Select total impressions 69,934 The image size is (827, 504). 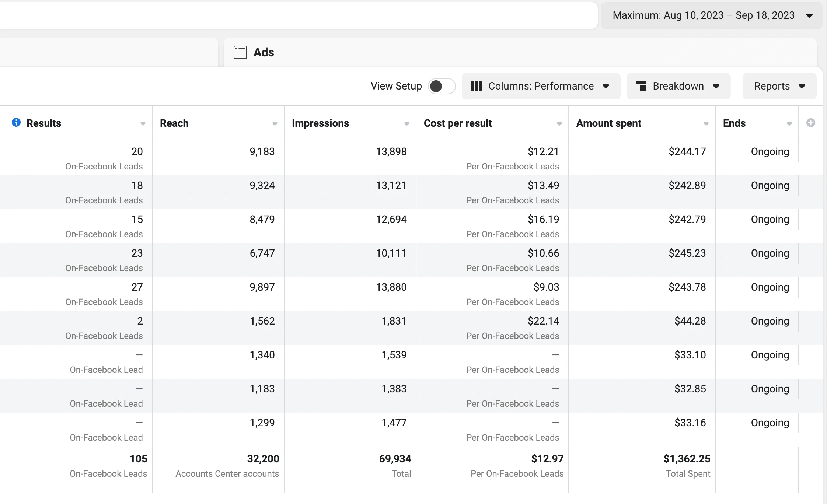(395, 459)
